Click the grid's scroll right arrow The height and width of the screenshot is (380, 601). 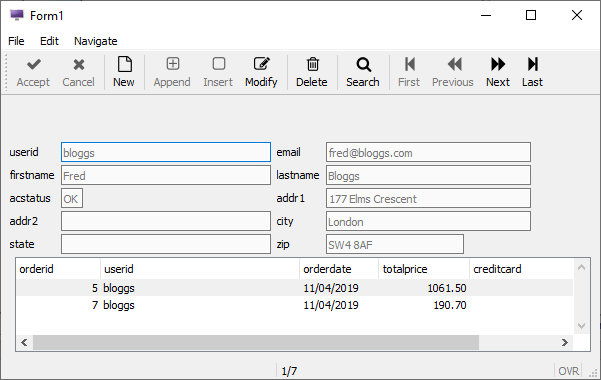click(565, 342)
